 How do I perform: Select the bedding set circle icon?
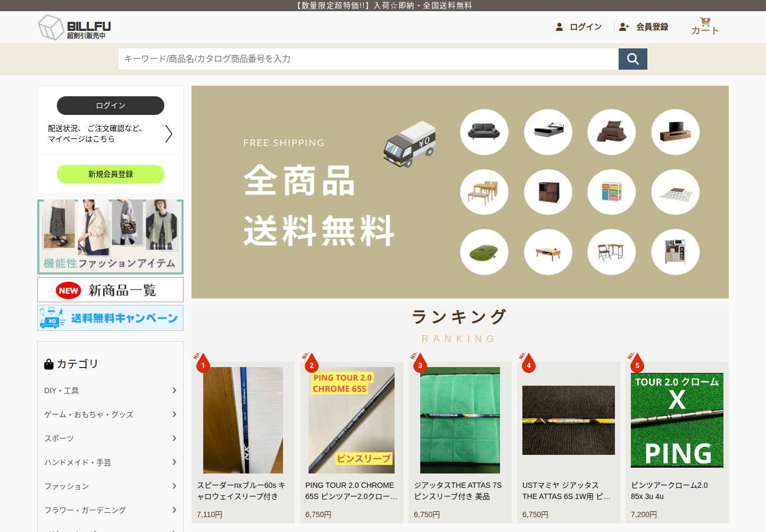point(612,132)
